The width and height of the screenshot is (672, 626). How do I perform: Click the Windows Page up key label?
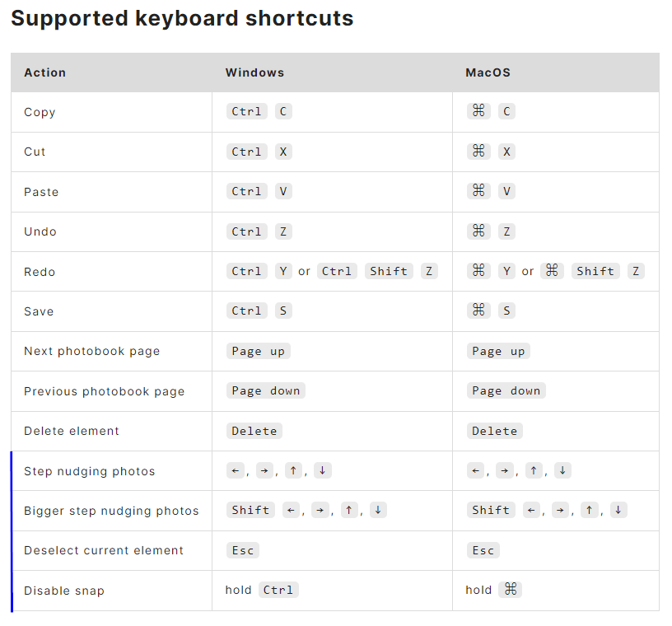pos(258,351)
